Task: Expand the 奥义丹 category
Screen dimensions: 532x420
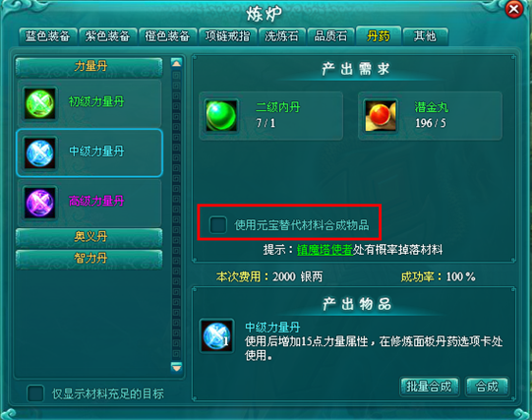Action: coord(89,237)
